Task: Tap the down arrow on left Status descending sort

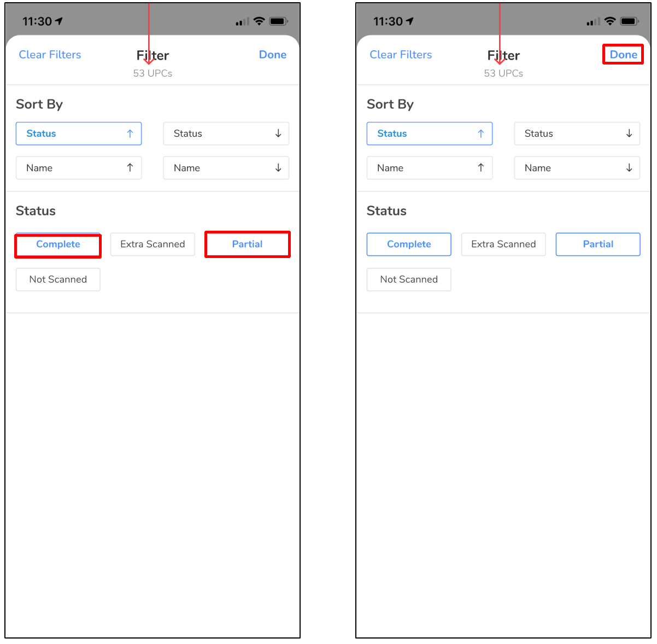Action: [278, 133]
